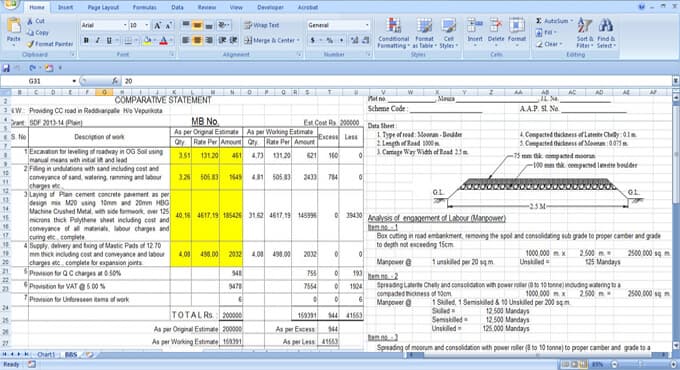The height and width of the screenshot is (370, 680).
Task: Select the BBS sheet tab
Action: (x=71, y=354)
